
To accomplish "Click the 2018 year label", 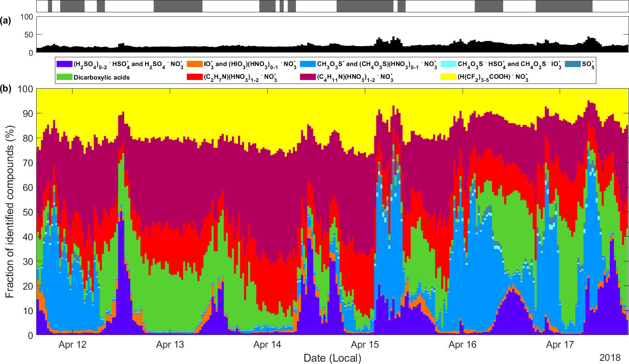I will (610, 358).
